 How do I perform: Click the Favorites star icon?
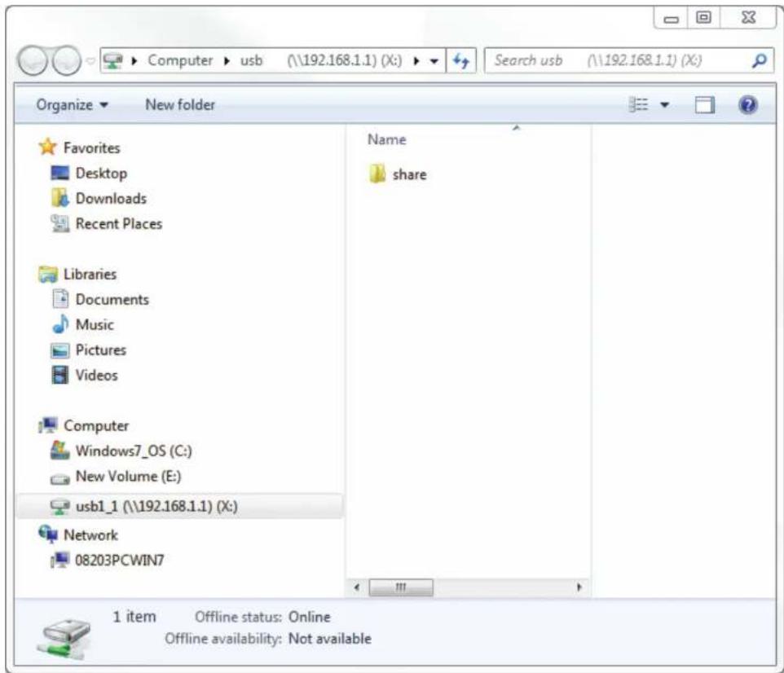[x=47, y=147]
